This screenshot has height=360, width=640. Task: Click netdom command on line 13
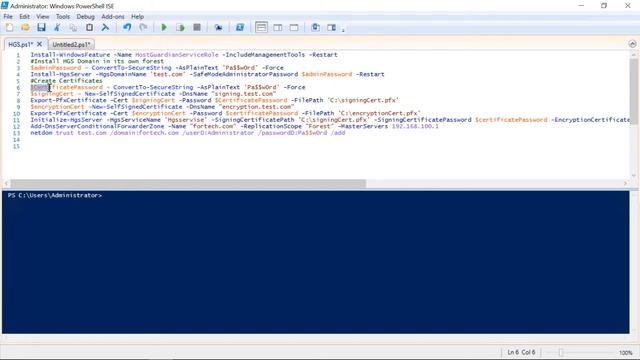coord(41,133)
